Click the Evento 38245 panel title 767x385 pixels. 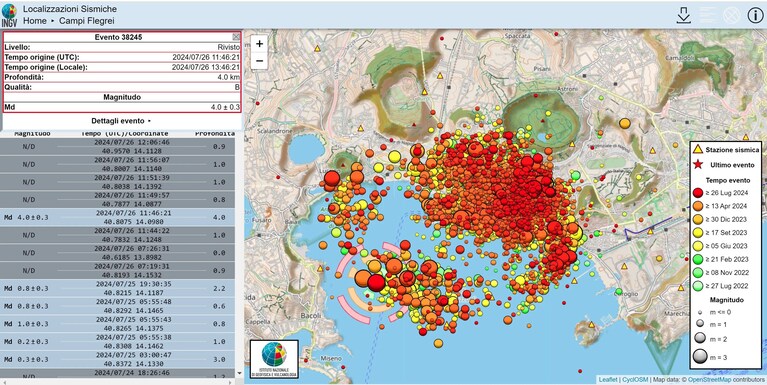tap(118, 37)
